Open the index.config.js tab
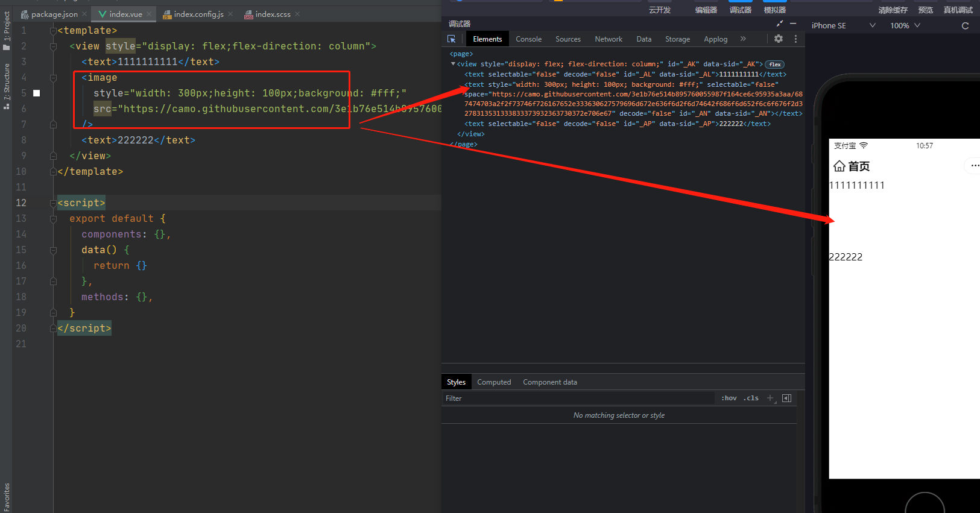The image size is (980, 513). 193,14
